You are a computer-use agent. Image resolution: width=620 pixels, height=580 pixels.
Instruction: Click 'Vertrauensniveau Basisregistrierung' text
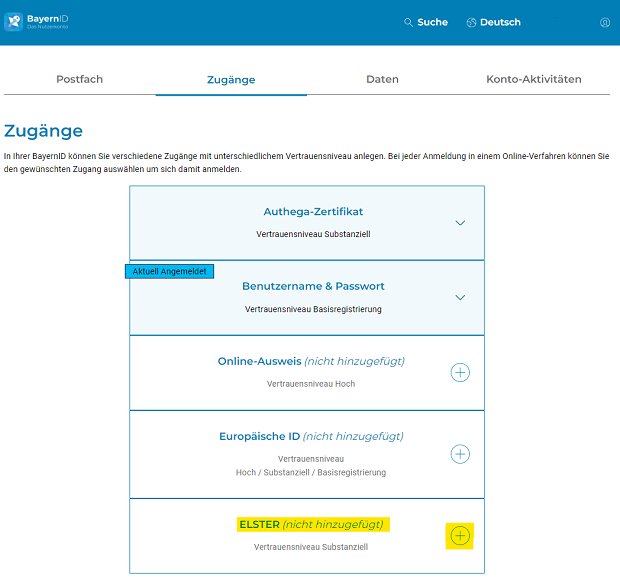313,309
